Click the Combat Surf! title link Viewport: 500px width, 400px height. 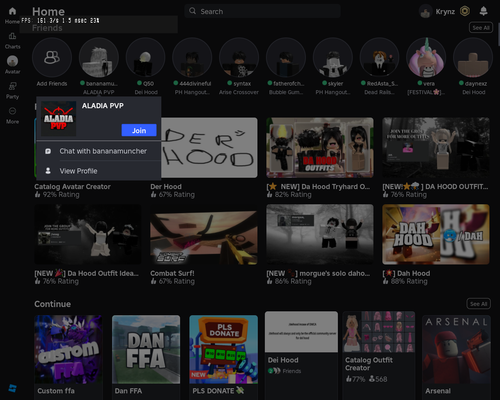pyautogui.click(x=172, y=273)
